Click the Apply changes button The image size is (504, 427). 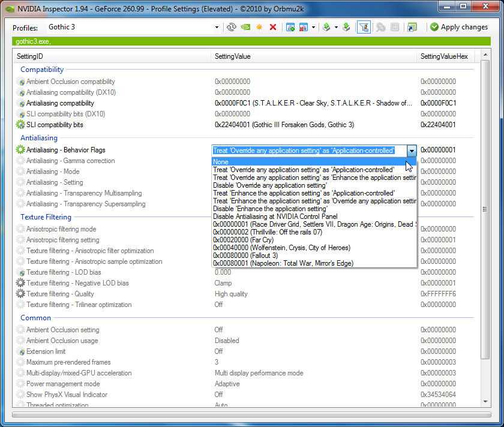pyautogui.click(x=459, y=27)
